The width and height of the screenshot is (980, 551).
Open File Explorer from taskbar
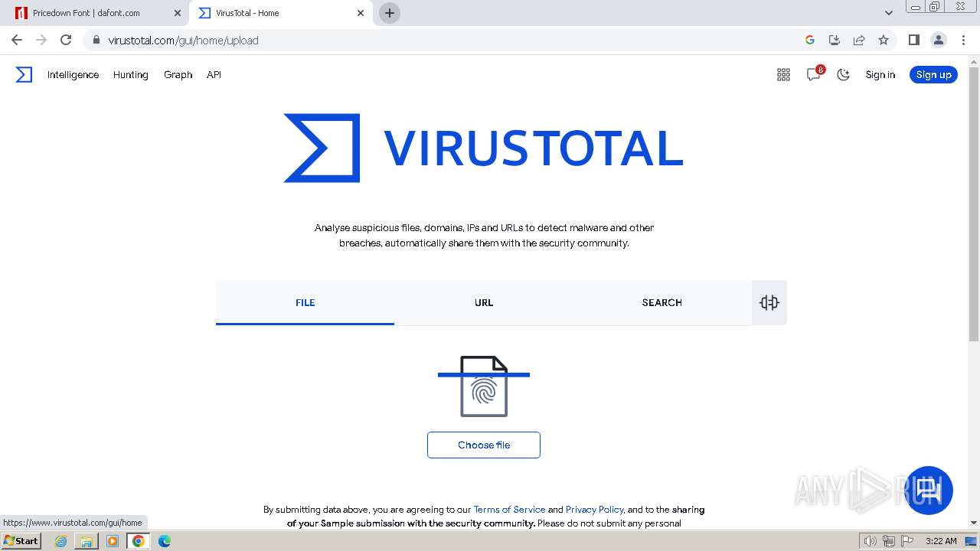click(x=87, y=541)
